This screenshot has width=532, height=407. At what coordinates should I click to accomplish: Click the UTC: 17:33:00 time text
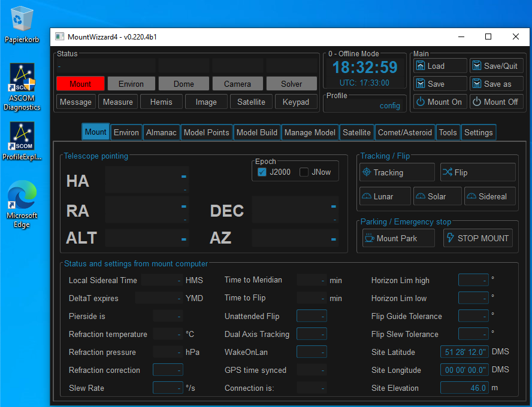[364, 83]
